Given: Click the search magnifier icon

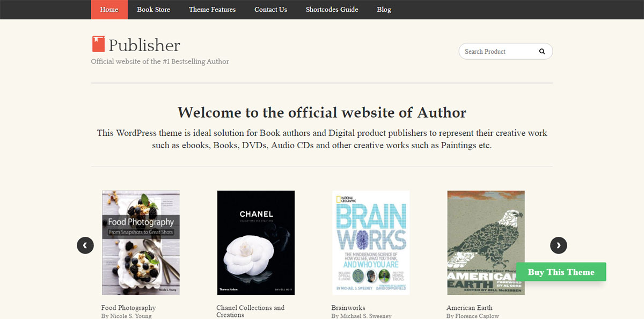Looking at the screenshot, I should point(542,52).
